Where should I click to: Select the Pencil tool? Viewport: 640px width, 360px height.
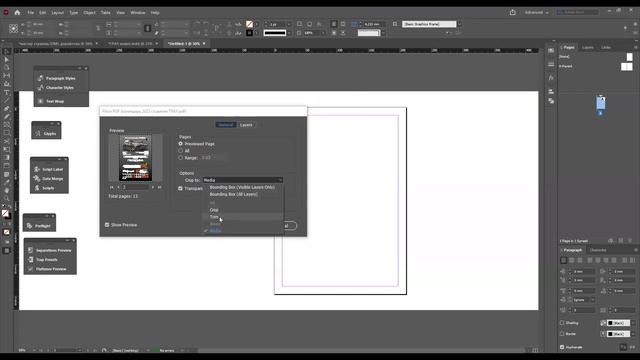[7, 117]
